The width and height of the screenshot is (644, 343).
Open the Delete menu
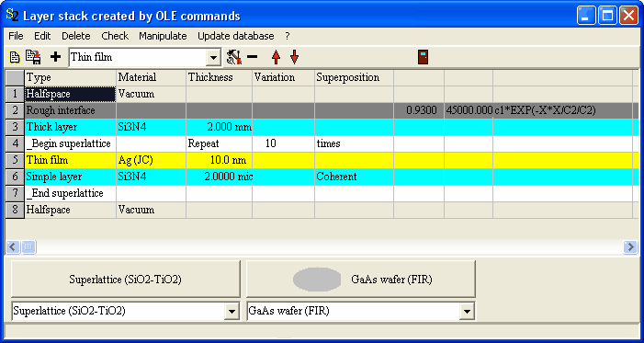click(x=76, y=36)
